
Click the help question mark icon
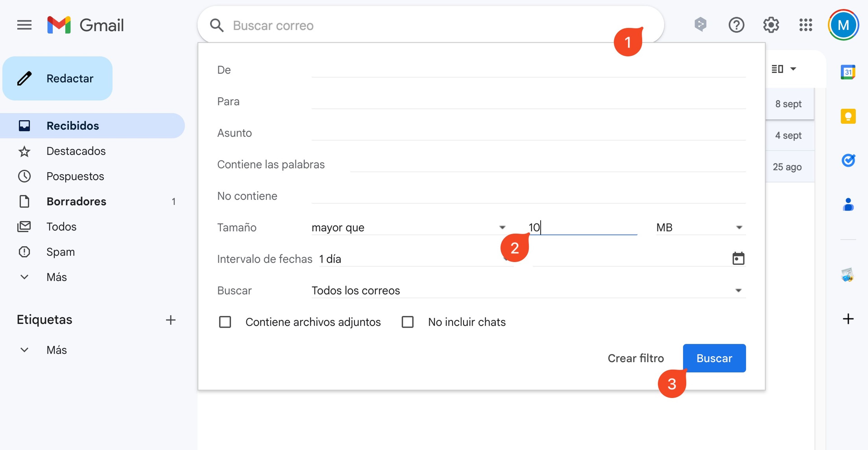(736, 25)
